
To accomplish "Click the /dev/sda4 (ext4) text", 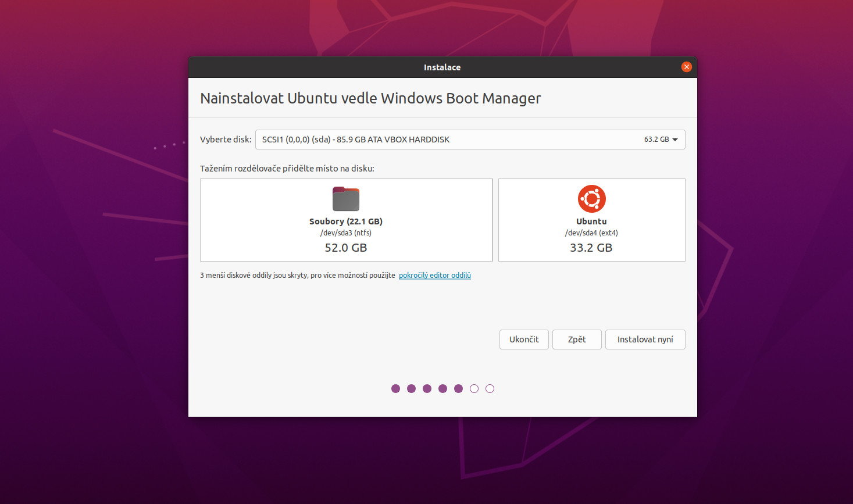I will tap(591, 233).
